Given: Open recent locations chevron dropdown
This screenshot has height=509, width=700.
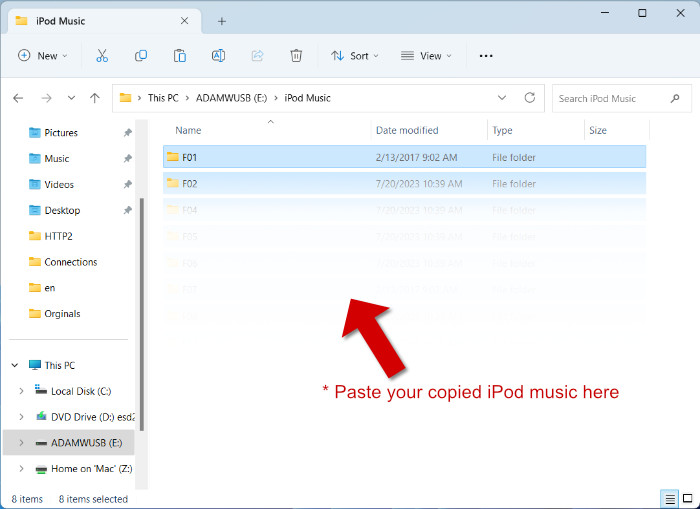Looking at the screenshot, I should tap(71, 98).
